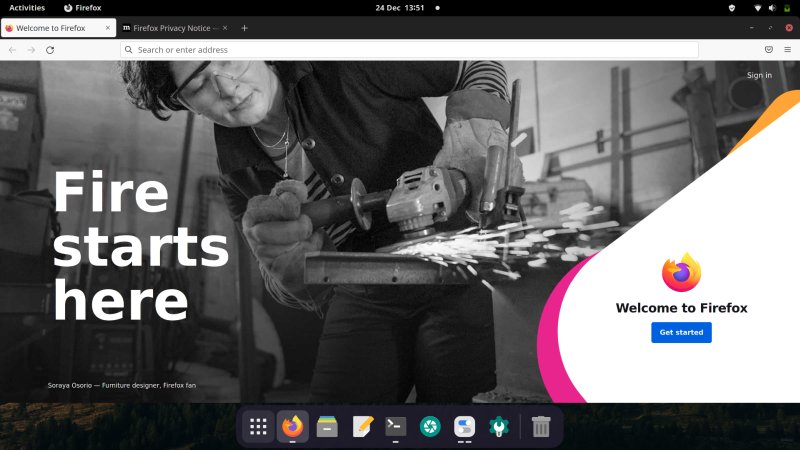Launch the Text Editor from the dock
The height and width of the screenshot is (450, 800).
363,427
